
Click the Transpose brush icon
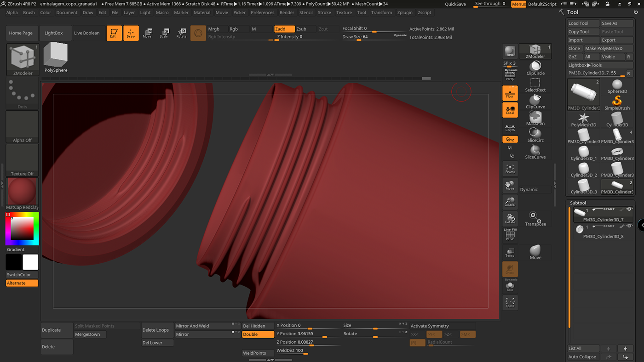pos(535,218)
